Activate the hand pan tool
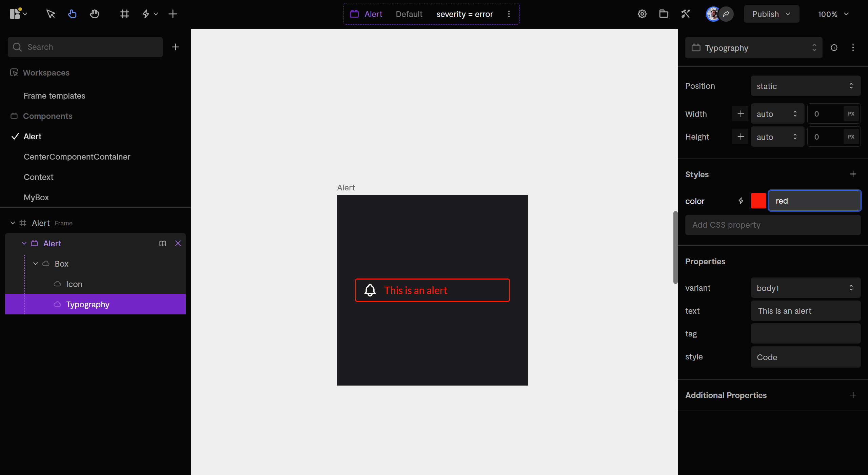 94,14
